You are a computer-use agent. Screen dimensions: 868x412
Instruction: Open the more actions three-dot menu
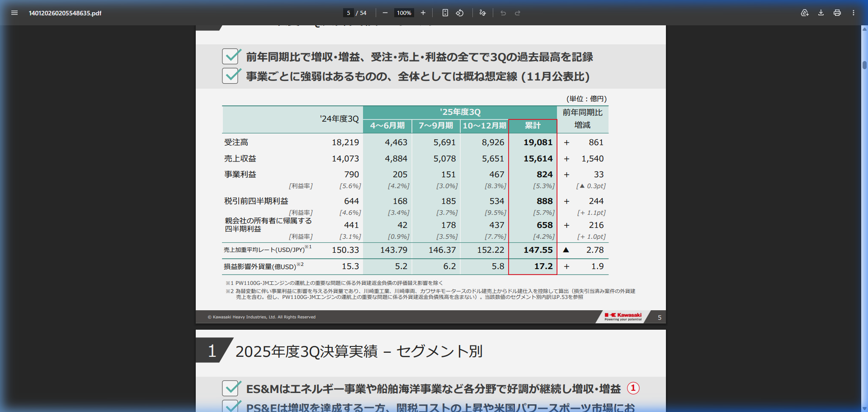tap(854, 13)
